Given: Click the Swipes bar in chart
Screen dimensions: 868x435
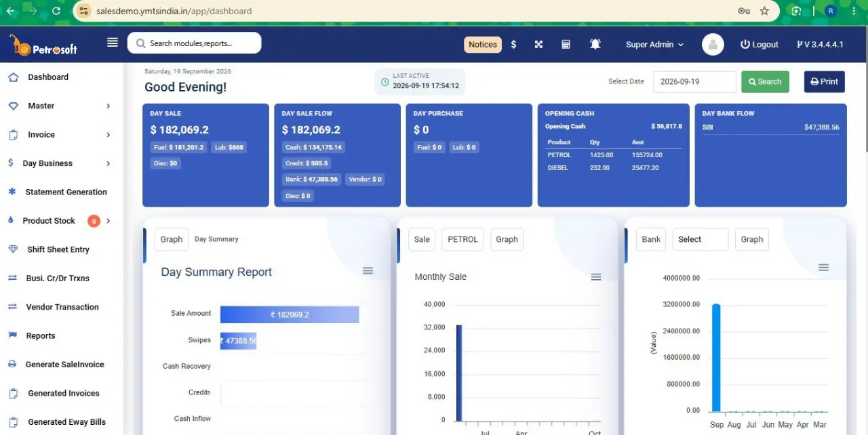Looking at the screenshot, I should (x=238, y=341).
